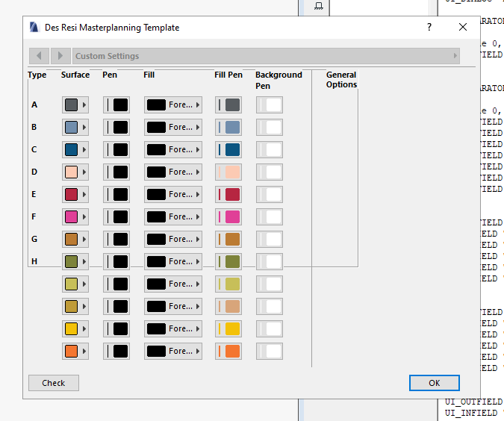This screenshot has height=421, width=504.
Task: Click the Pen swatch for Type D
Action: [x=116, y=172]
